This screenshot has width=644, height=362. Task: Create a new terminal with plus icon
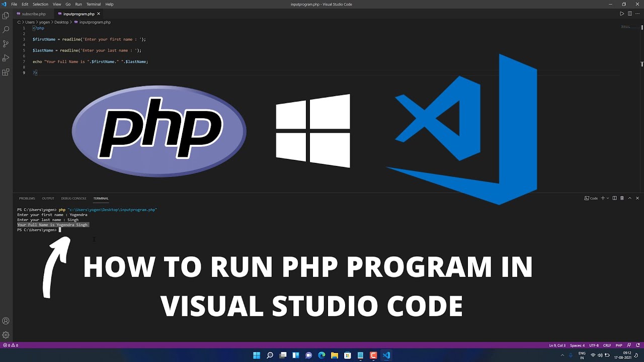tap(603, 198)
